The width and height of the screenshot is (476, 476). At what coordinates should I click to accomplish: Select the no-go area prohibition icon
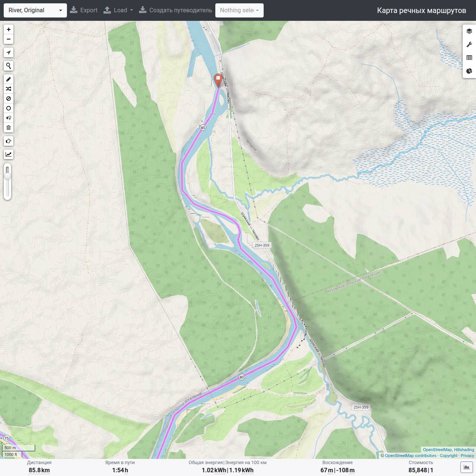click(9, 99)
